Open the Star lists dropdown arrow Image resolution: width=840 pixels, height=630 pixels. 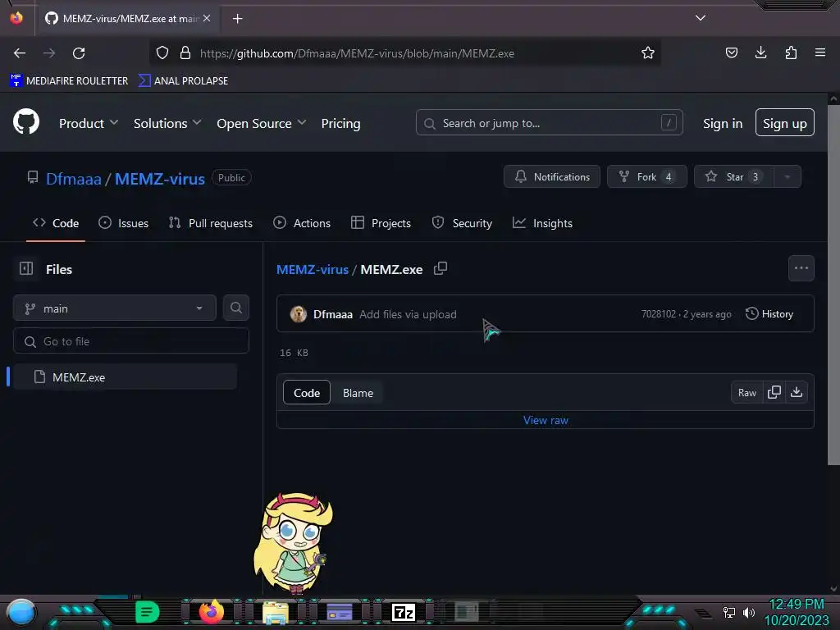click(787, 177)
